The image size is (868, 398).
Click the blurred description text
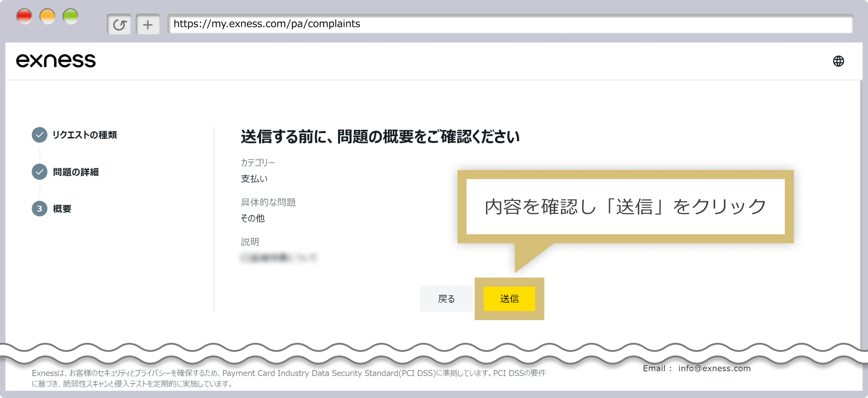coord(278,258)
